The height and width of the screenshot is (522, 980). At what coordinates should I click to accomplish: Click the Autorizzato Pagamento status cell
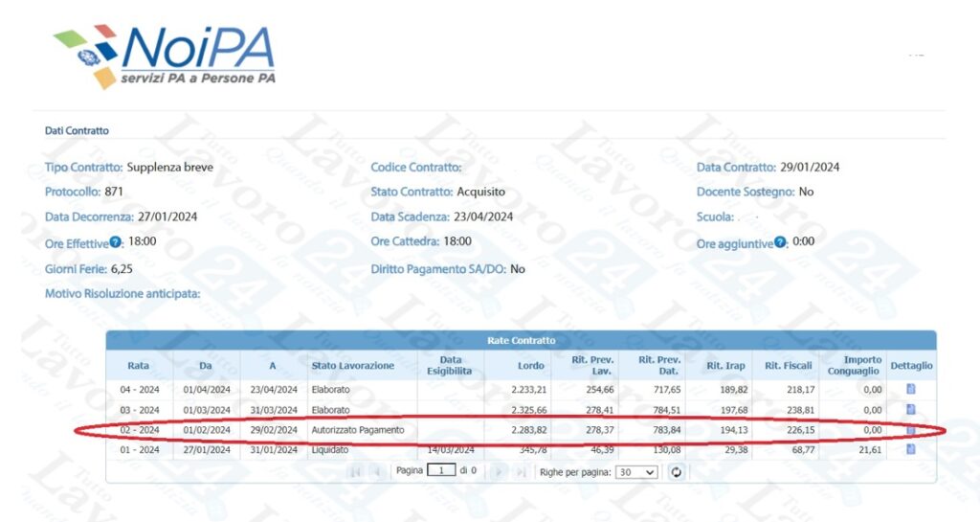click(x=358, y=430)
